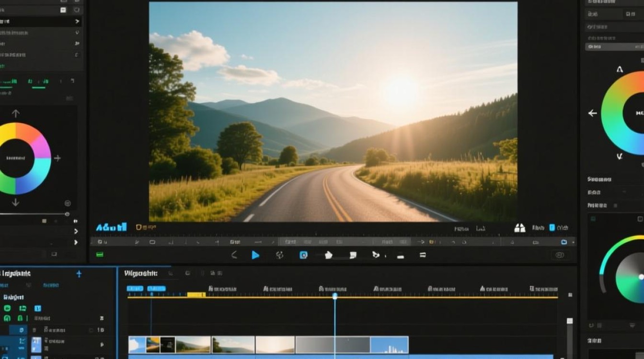This screenshot has width=644, height=359.
Task: Add a marker with the white flag icon
Action: coord(353,255)
